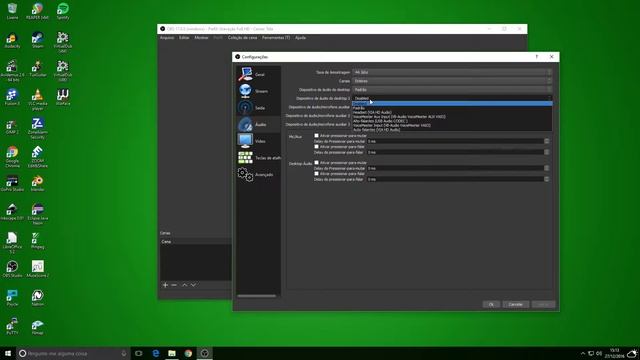Click Desktop Audio push-to-talk delay field

point(455,179)
